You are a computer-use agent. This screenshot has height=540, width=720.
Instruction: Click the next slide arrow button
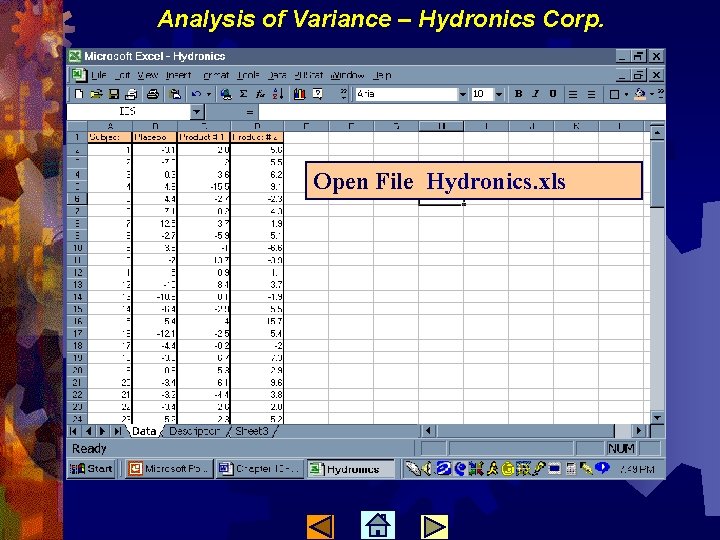[x=434, y=526]
